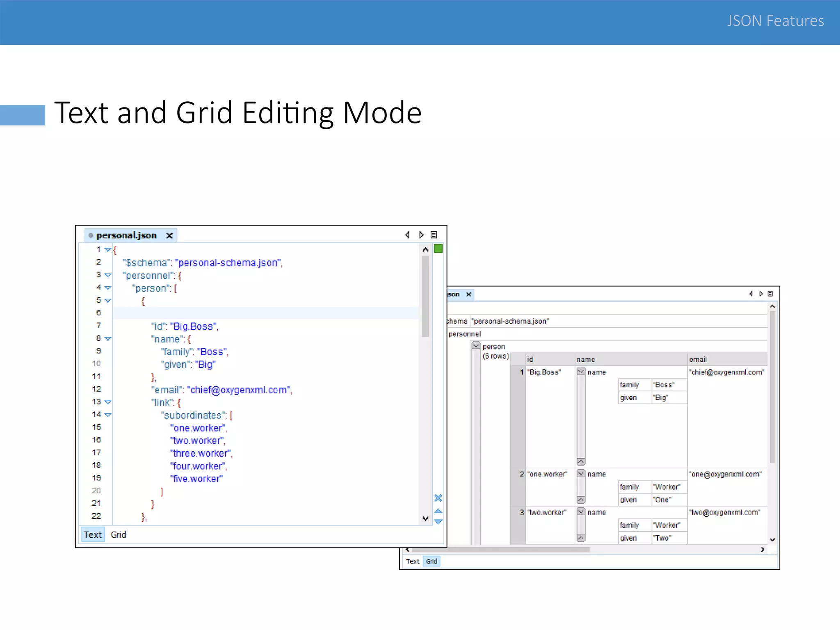This screenshot has width=840, height=630.
Task: Click the scroll-down arrow in text editor
Action: (x=425, y=519)
